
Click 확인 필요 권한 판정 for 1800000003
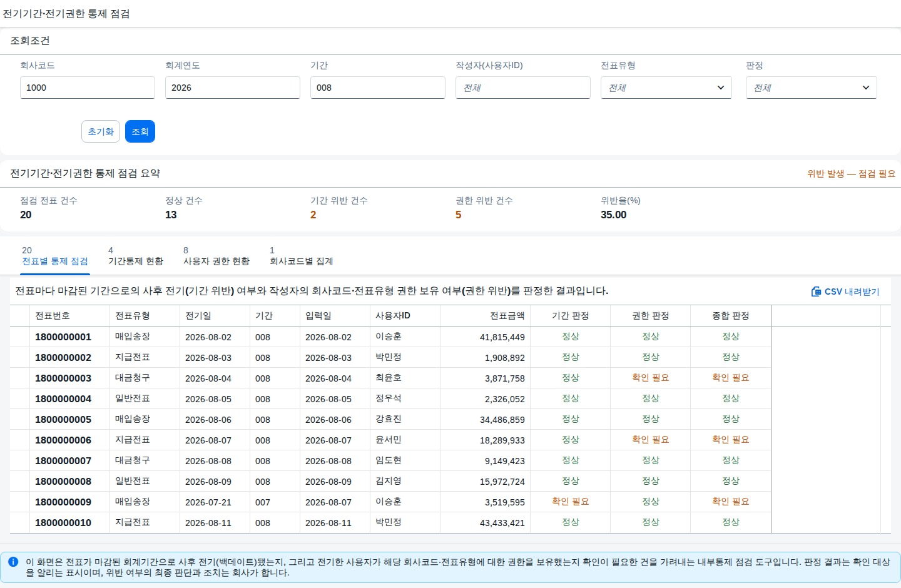[x=651, y=378]
